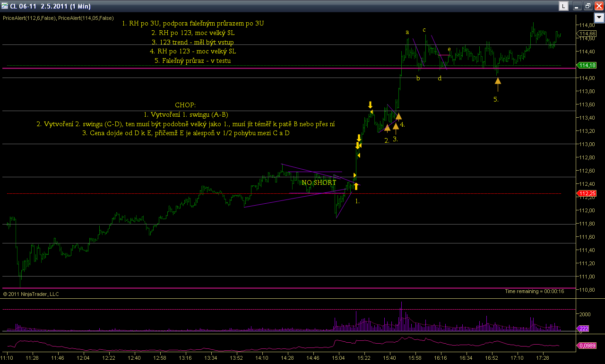Select the orange arrow marker above the standalone '5.' label
605x364 pixels.
(498, 84)
